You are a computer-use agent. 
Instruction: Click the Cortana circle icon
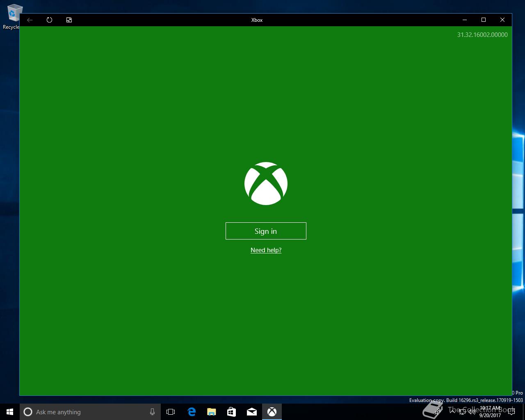click(28, 412)
